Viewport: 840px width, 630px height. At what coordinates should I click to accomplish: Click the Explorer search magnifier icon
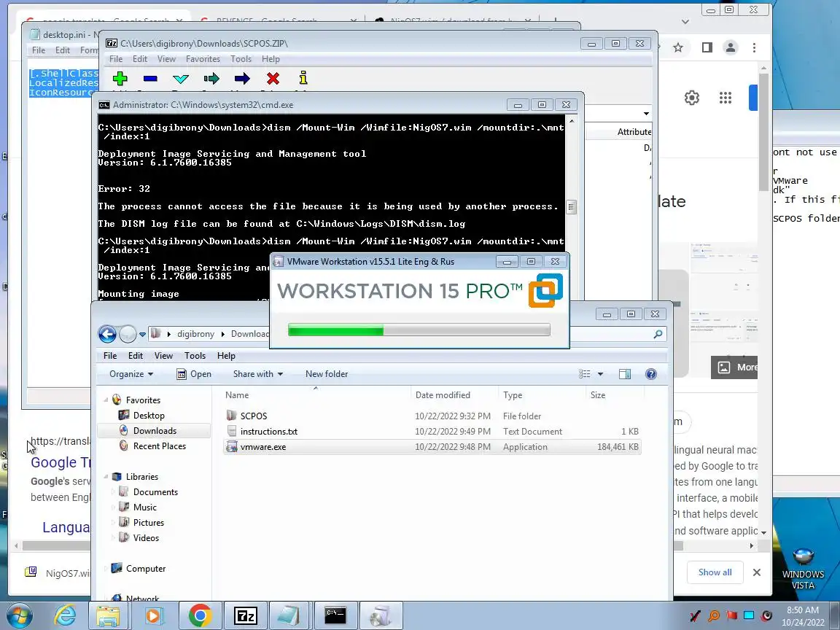[x=658, y=334]
